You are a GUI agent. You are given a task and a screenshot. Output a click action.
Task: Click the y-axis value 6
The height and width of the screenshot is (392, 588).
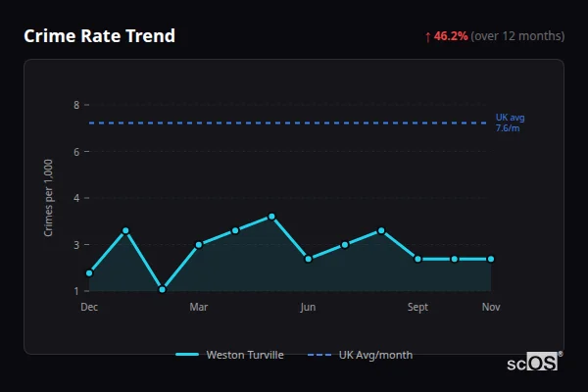(76, 152)
